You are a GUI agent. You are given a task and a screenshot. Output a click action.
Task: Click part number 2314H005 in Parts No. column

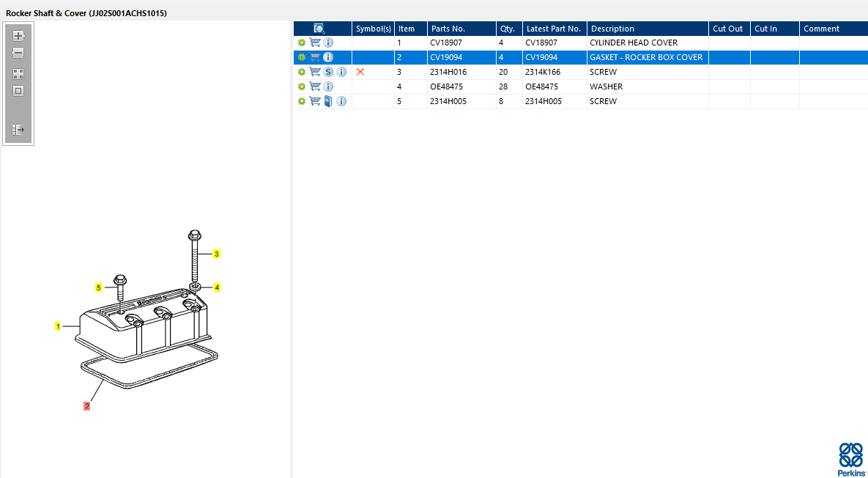coord(448,101)
